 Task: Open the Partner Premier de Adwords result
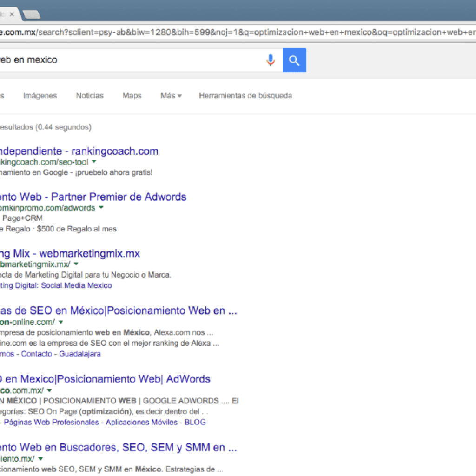(93, 197)
